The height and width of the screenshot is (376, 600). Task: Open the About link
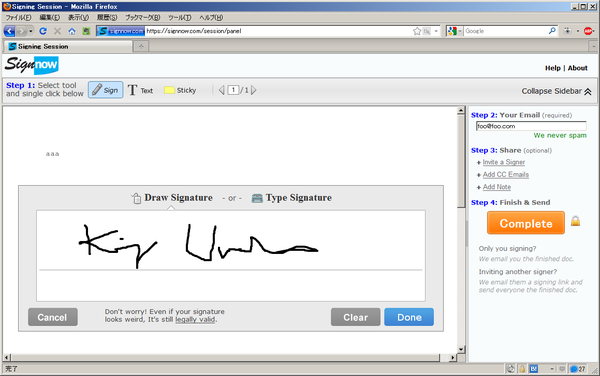(577, 68)
